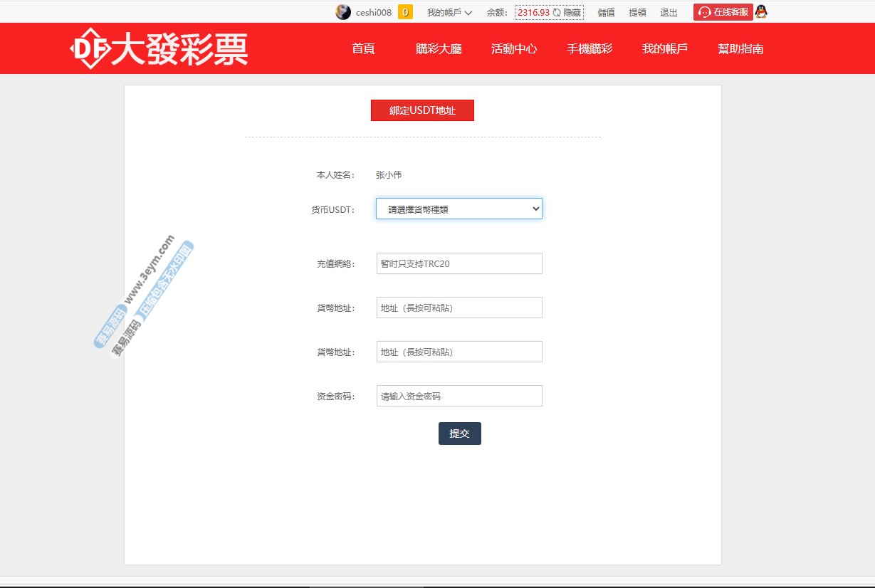Viewport: 875px width, 588px height.
Task: Click the 退出 logout link
Action: click(669, 12)
